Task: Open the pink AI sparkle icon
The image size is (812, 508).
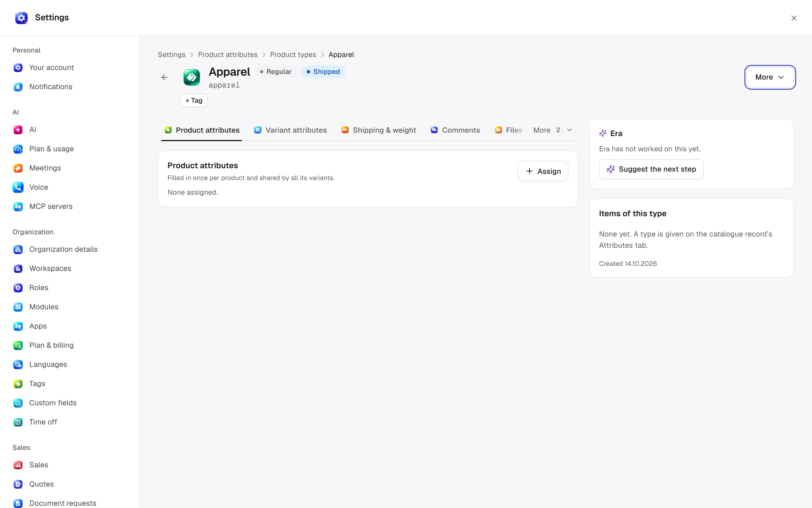Action: [18, 130]
